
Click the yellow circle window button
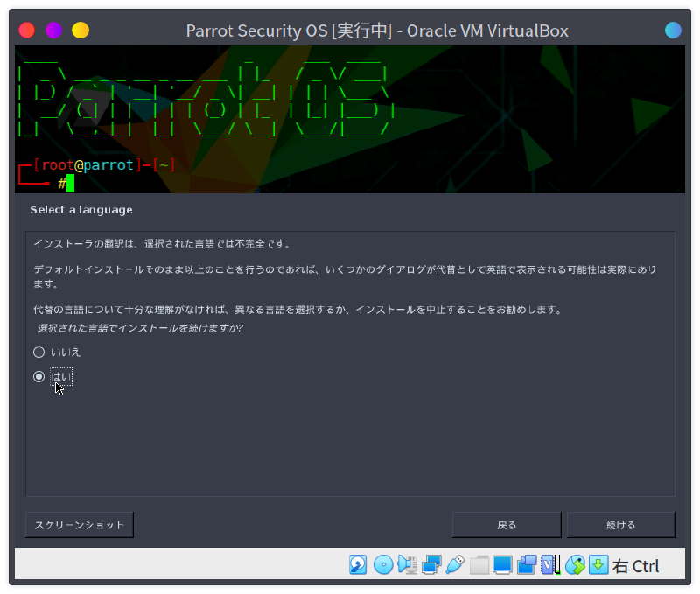80,31
